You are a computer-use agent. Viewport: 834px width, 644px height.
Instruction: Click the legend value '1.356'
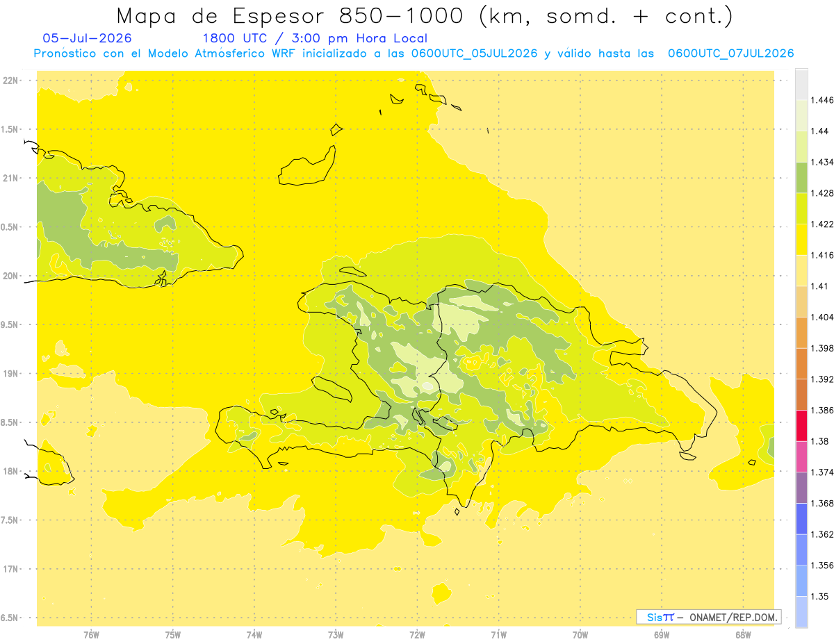(823, 565)
